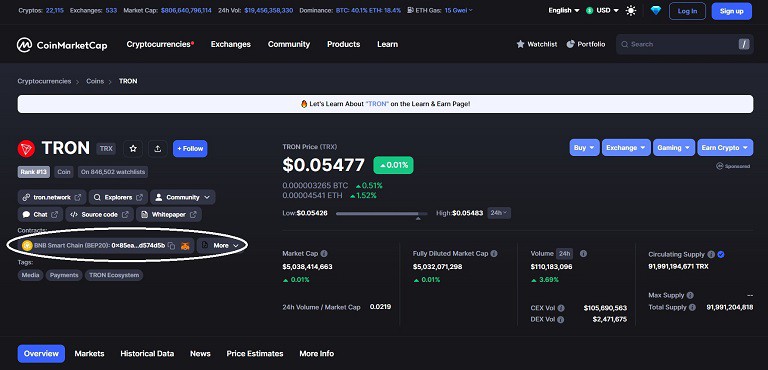Screen dimensions: 768x370
Task: Click the Media tag
Action: [x=30, y=275]
